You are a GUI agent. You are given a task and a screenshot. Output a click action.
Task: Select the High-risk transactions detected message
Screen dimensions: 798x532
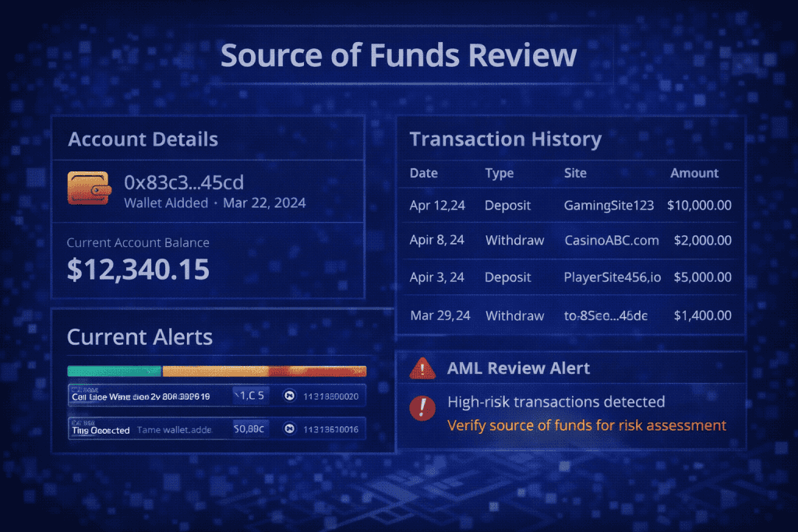coord(556,402)
